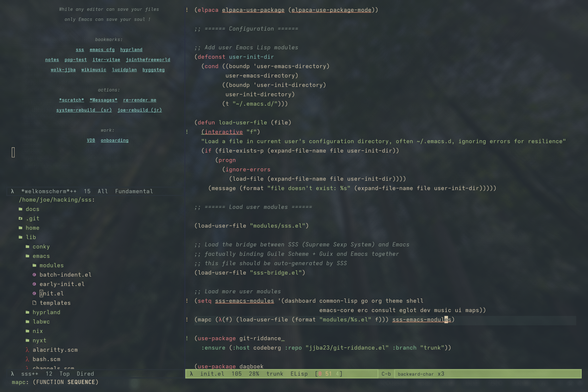Click the re-render me action link
Screen dimensions: 588x392
point(140,100)
